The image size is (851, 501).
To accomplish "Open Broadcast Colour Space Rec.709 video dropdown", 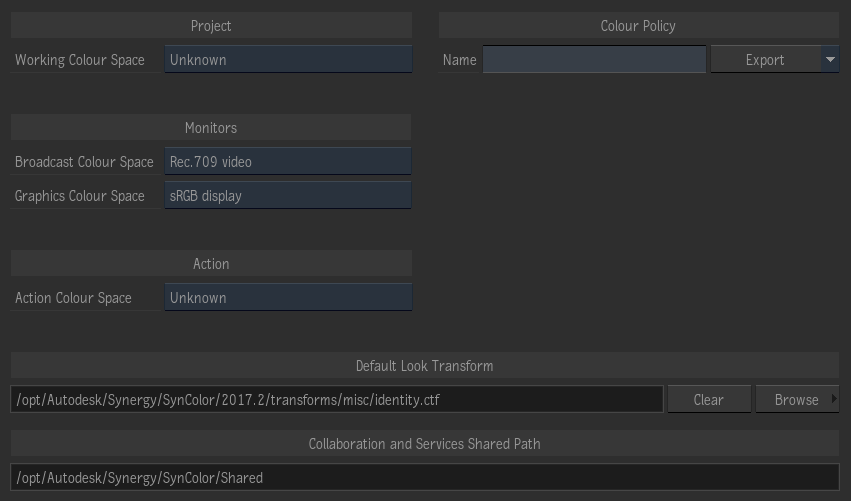I will (x=288, y=162).
